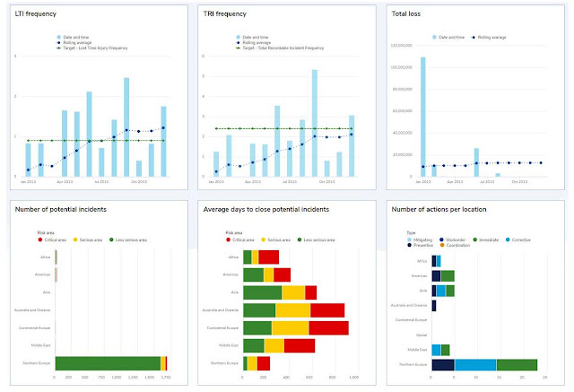The height and width of the screenshot is (392, 574).
Task: Select Northern Europe green bar in potential incidents
Action: click(x=108, y=363)
